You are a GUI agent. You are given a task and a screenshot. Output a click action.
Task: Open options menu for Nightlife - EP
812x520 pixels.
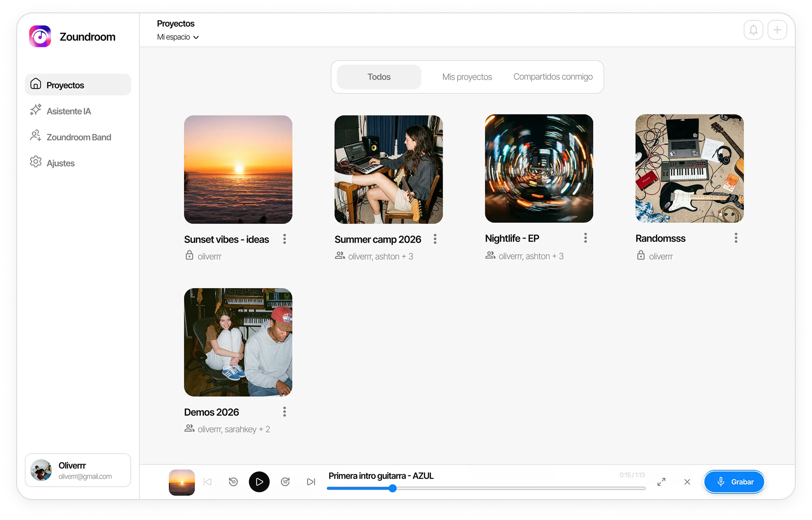586,238
